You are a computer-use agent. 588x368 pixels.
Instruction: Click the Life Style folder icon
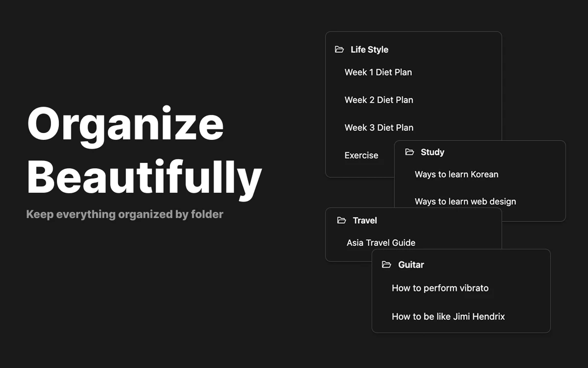pyautogui.click(x=339, y=50)
